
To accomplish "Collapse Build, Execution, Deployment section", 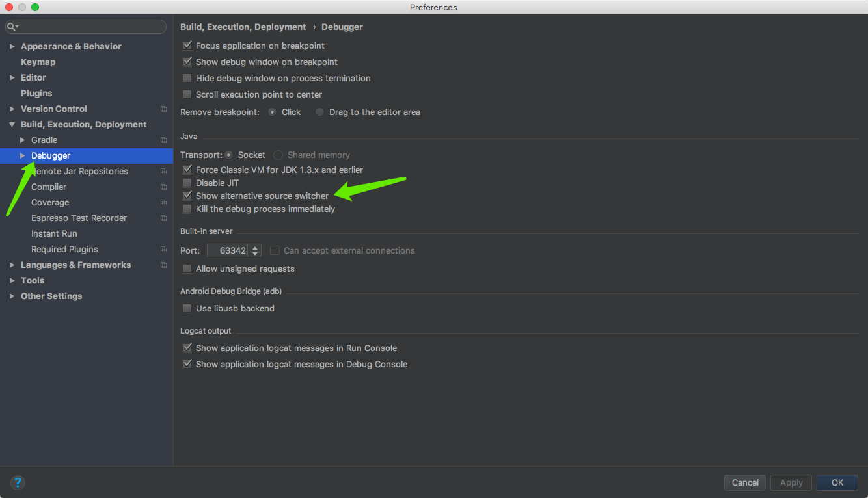I will click(x=12, y=124).
